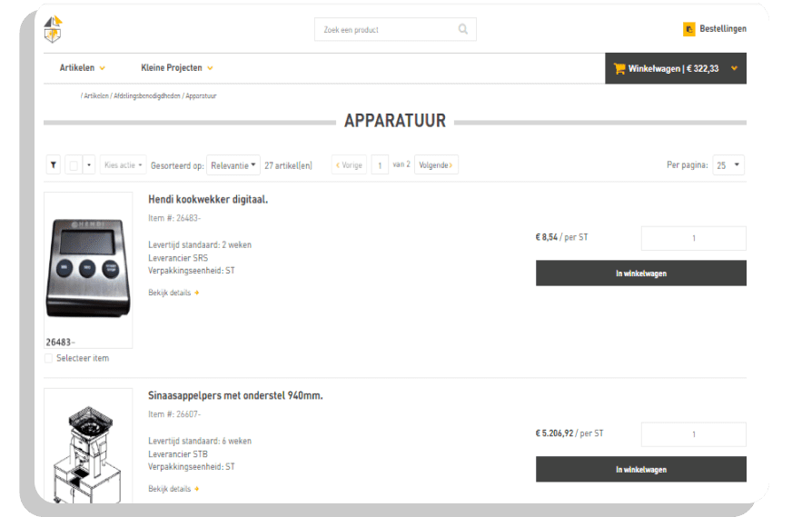Screen dimensions: 812x517
Task: Click the Zoek een product search field
Action: coord(395,29)
